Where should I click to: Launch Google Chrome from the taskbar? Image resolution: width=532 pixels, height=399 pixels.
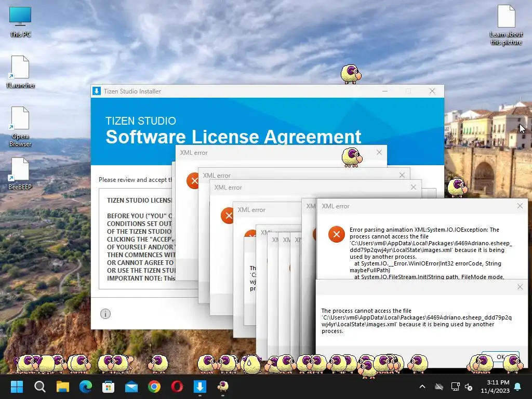click(x=154, y=387)
